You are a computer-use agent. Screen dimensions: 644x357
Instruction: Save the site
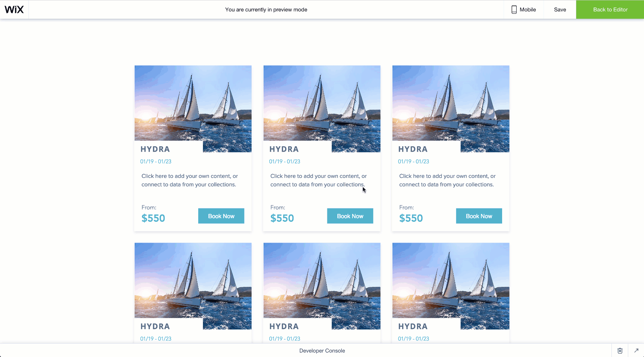coord(560,9)
